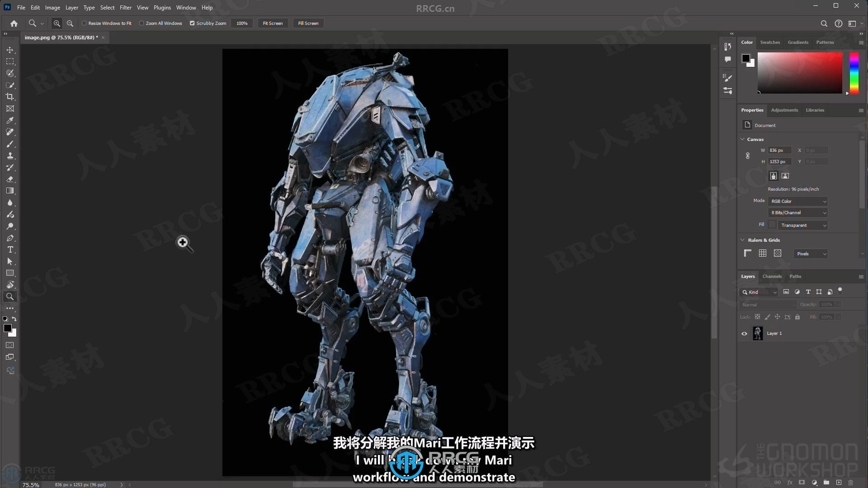Image resolution: width=868 pixels, height=488 pixels.
Task: Select the Horizontal Type tool
Action: click(10, 249)
